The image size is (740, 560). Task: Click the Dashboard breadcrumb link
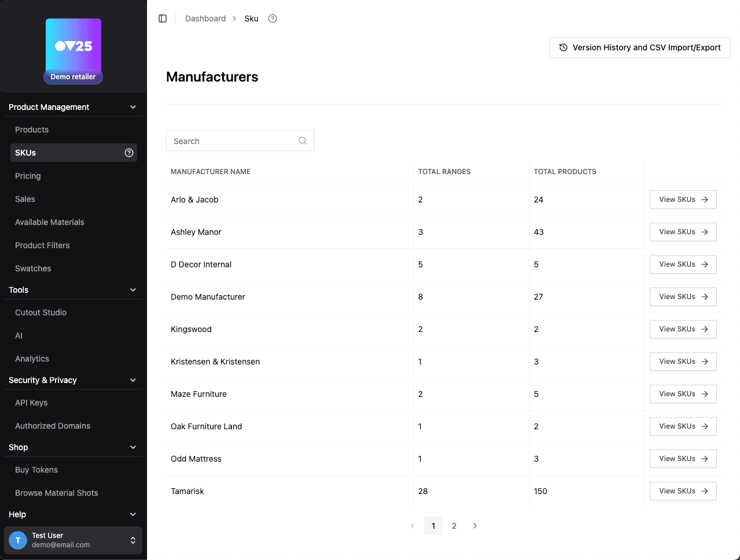pos(205,18)
